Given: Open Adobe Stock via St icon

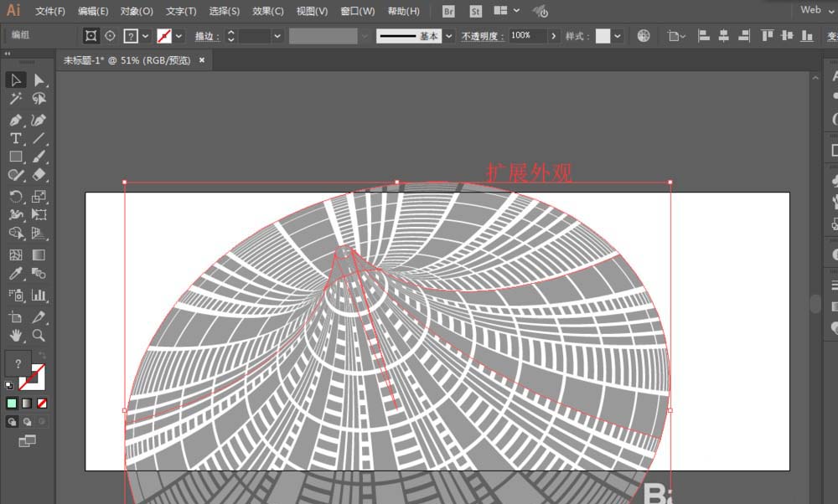Looking at the screenshot, I should 475,11.
